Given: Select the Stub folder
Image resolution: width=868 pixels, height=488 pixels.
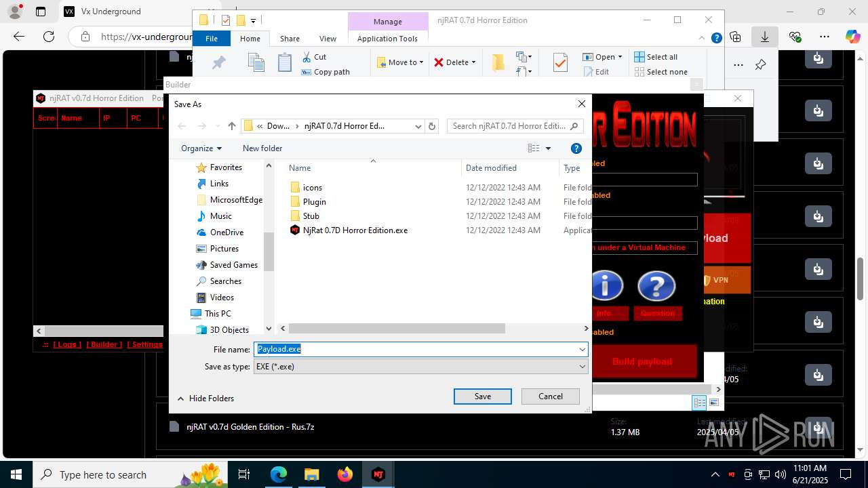Looking at the screenshot, I should 311,216.
